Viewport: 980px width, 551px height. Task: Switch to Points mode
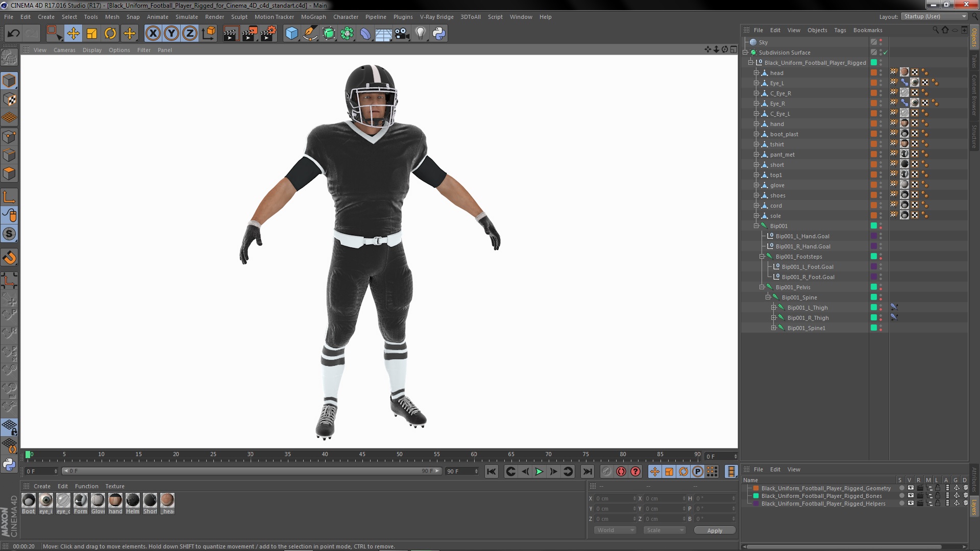pyautogui.click(x=9, y=137)
